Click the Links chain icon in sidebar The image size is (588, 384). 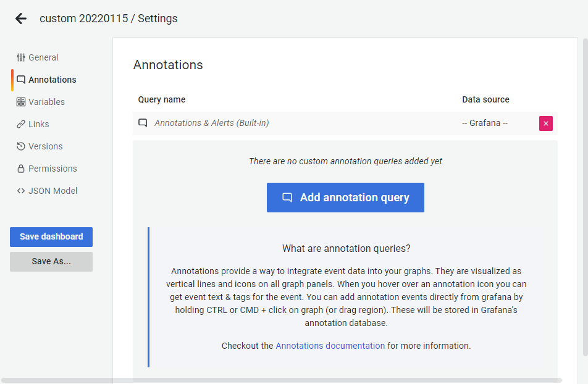(x=20, y=123)
